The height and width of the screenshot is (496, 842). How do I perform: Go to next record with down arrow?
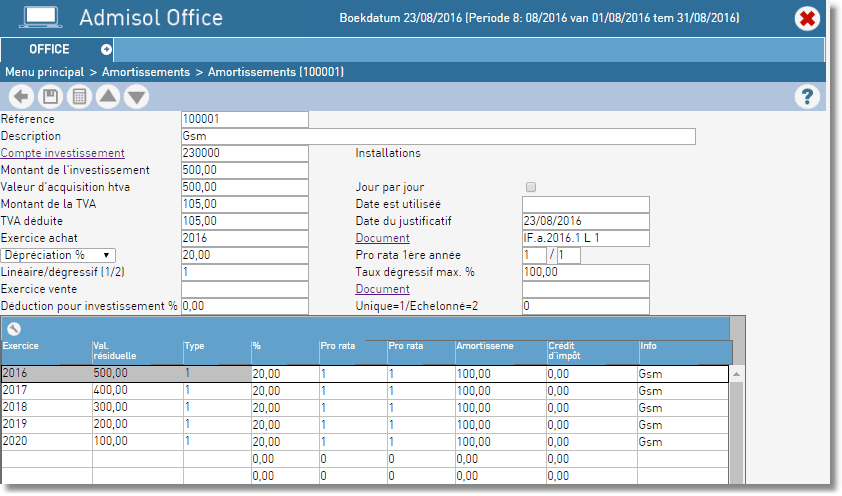(137, 97)
